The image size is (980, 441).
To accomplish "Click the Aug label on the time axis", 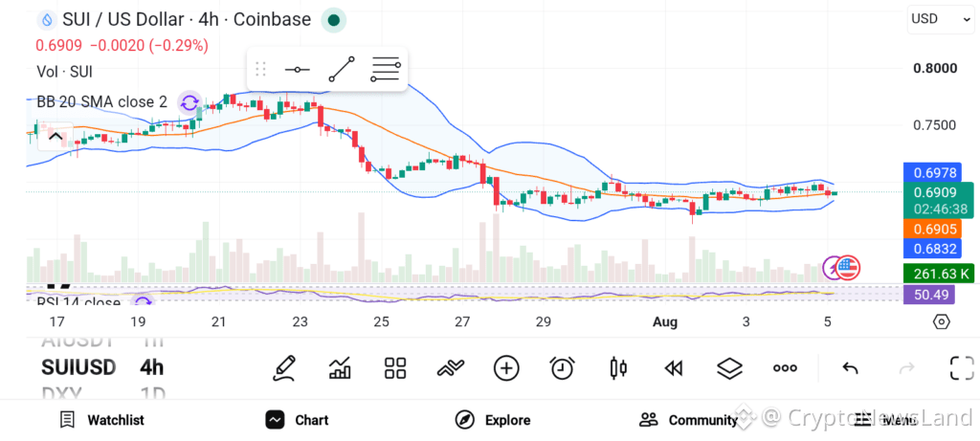I will (665, 321).
